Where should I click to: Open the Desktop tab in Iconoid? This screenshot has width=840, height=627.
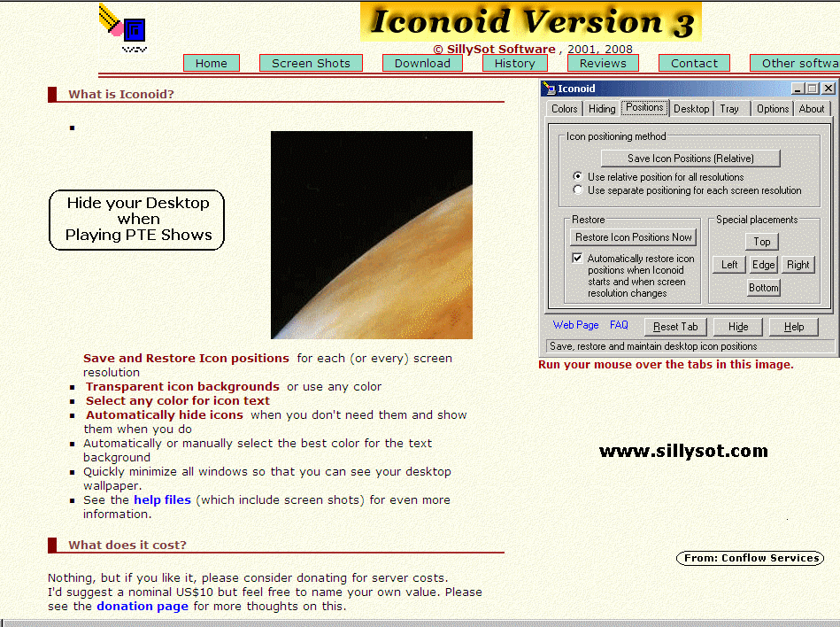(690, 109)
